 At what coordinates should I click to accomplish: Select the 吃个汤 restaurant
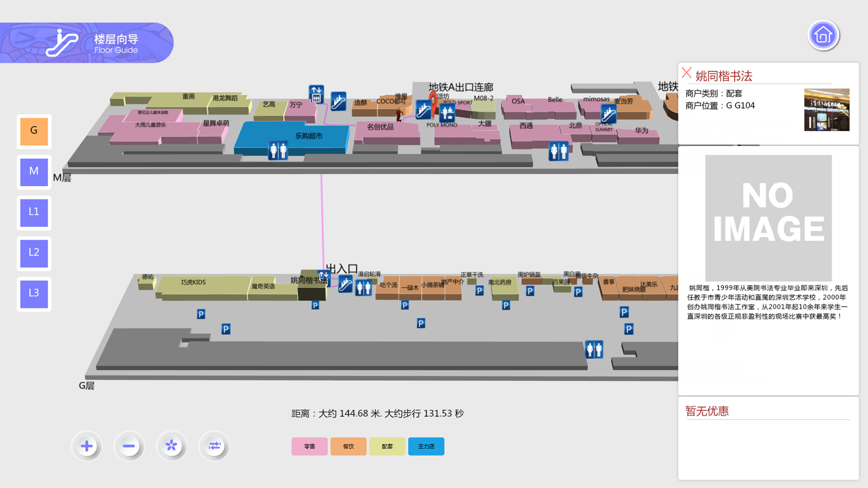[388, 288]
